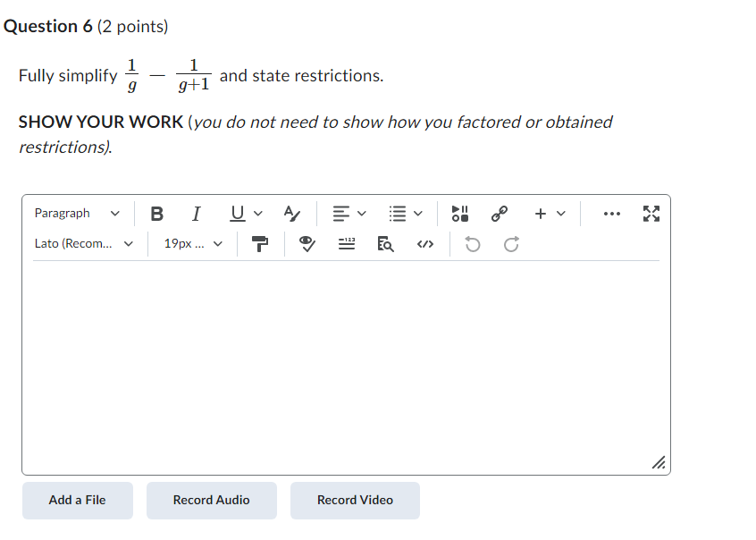Click the '(2 points)' text
756x540 pixels.
click(132, 27)
